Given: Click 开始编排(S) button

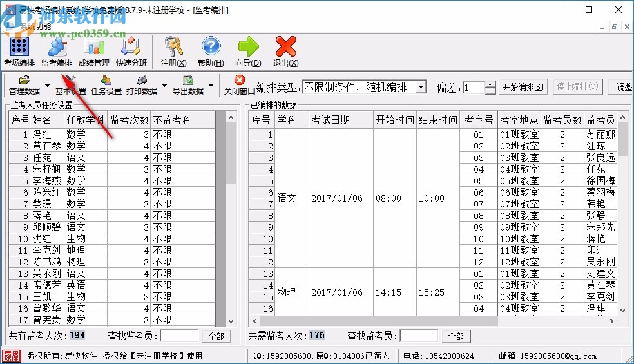Looking at the screenshot, I should [x=523, y=87].
